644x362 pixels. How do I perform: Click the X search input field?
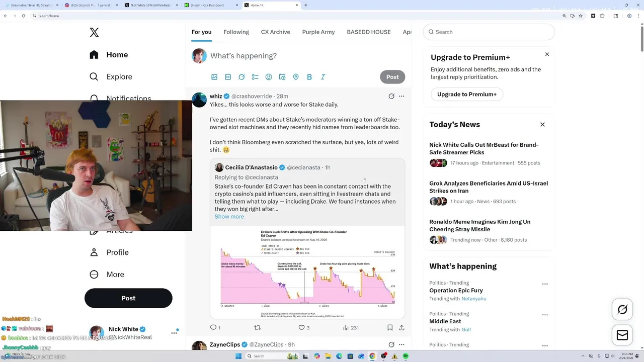[x=489, y=32]
